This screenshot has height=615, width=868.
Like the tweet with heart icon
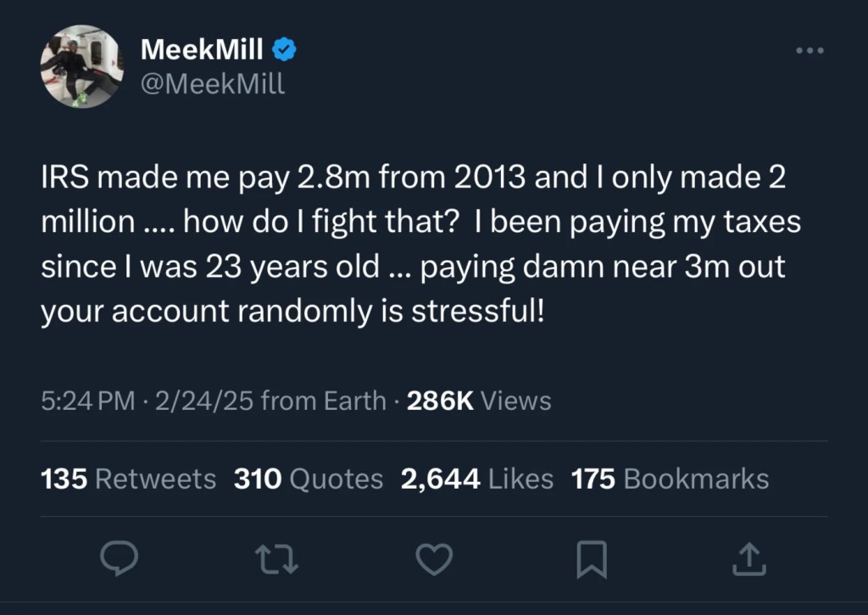coord(434,559)
